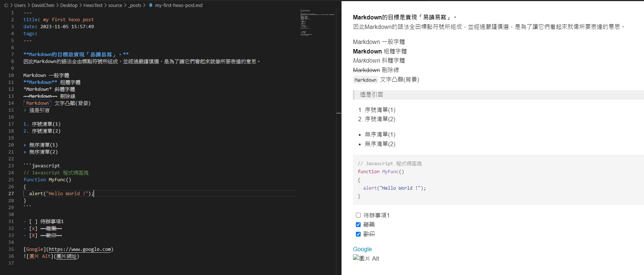Place cursor on title: my first hexo post
The image size is (644, 275).
pos(59,20)
